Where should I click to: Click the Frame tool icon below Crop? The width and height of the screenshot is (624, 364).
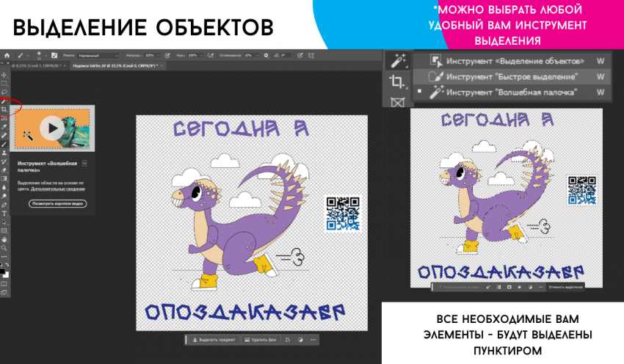click(398, 102)
